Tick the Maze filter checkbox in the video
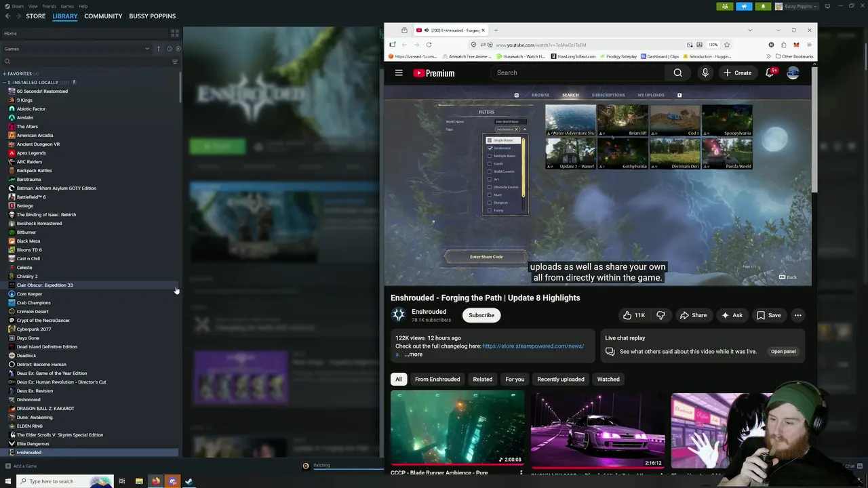Viewport: 868px width, 488px height. 490,195
